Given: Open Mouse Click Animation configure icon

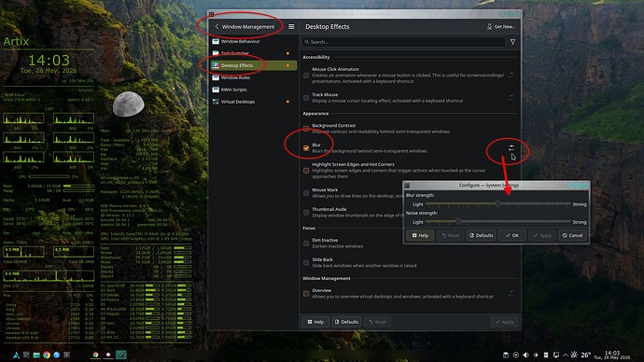Looking at the screenshot, I should [x=511, y=76].
